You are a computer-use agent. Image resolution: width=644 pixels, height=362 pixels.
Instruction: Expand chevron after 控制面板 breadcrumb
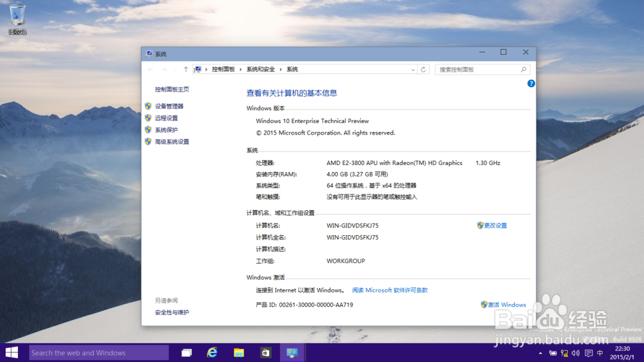(241, 70)
